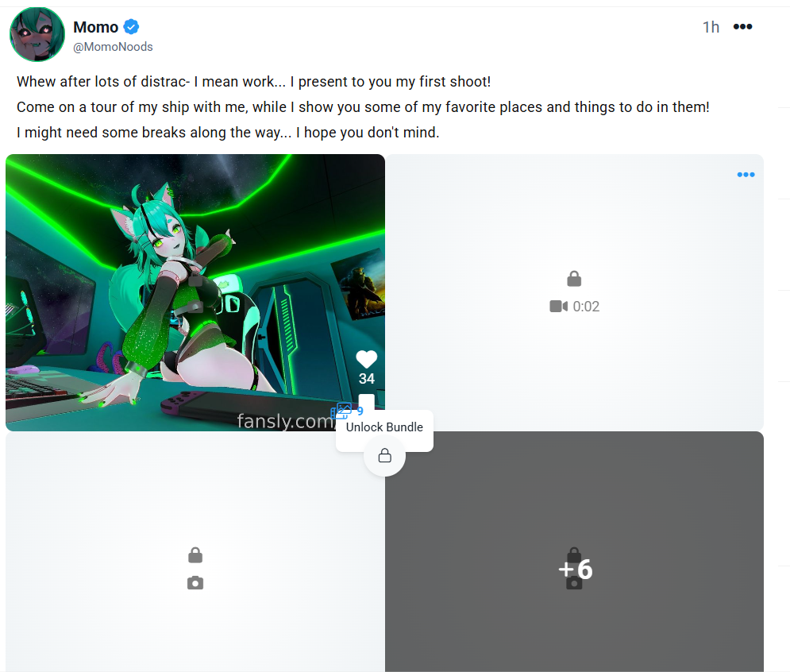790x672 pixels.
Task: Click the blue verified badge next to Momo
Action: (131, 27)
